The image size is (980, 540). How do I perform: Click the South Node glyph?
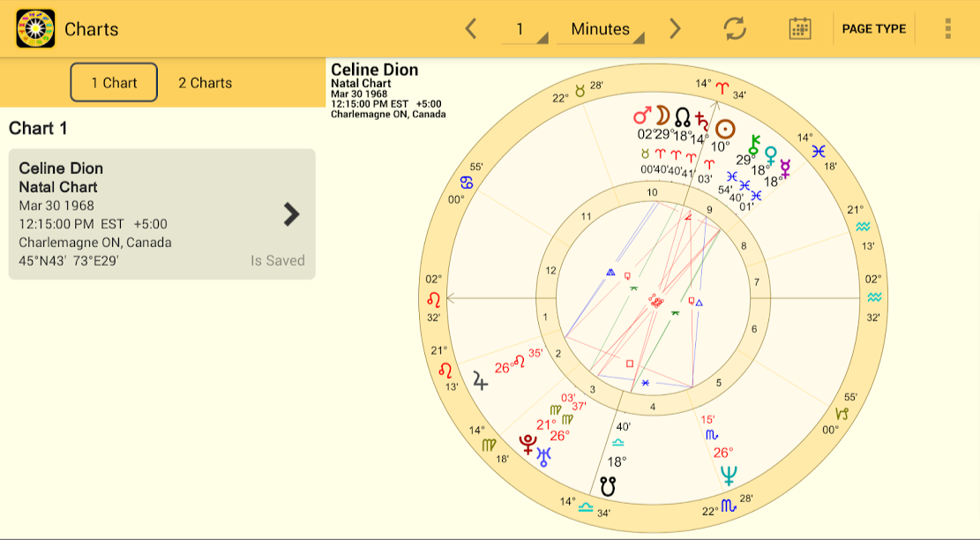click(x=608, y=486)
